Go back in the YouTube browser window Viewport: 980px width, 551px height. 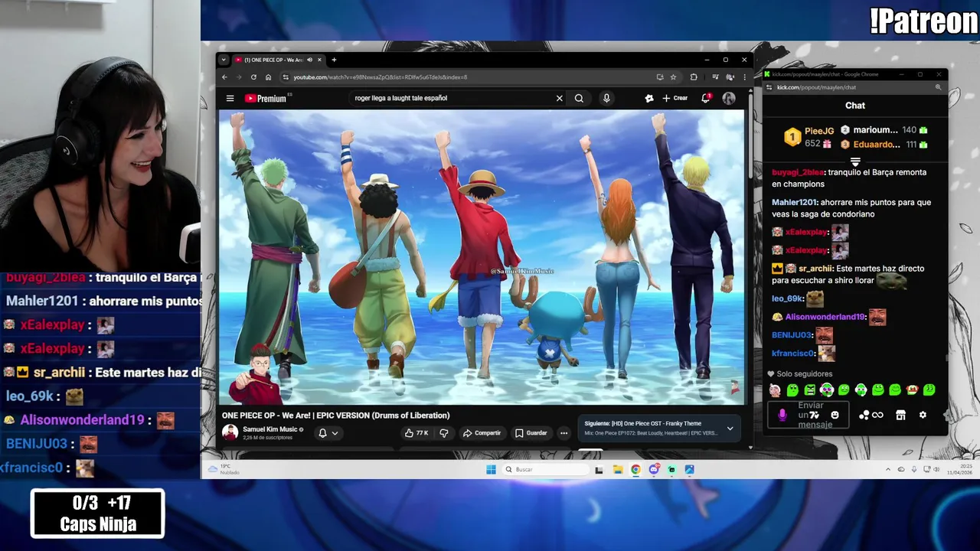224,77
